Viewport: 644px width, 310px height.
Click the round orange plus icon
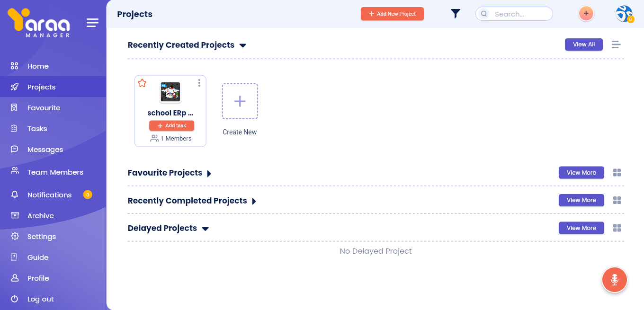click(x=586, y=14)
